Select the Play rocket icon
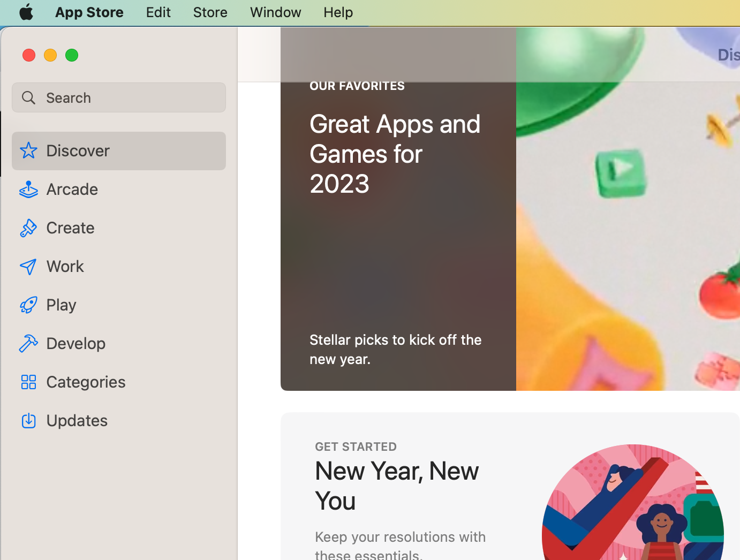The image size is (740, 560). click(28, 305)
